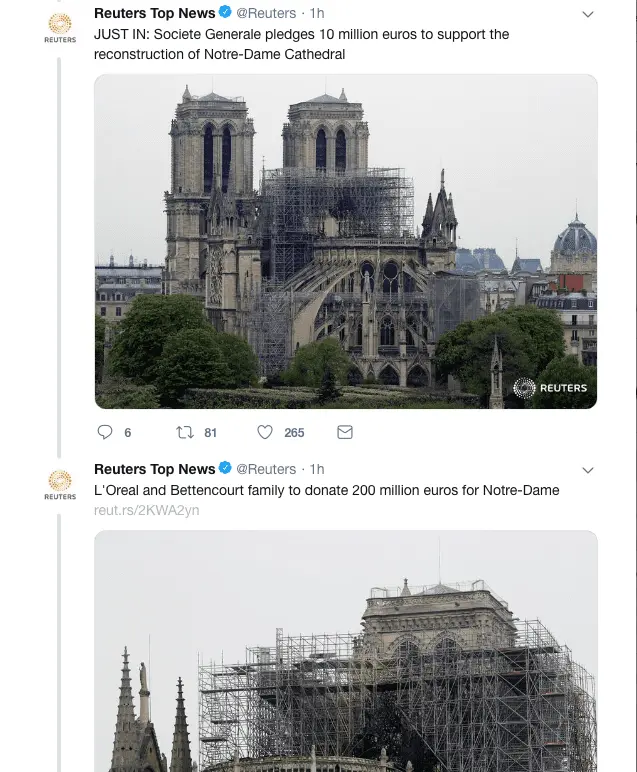
Task: Click the @Reuters handle on the L'Oreal tweet
Action: click(x=266, y=469)
